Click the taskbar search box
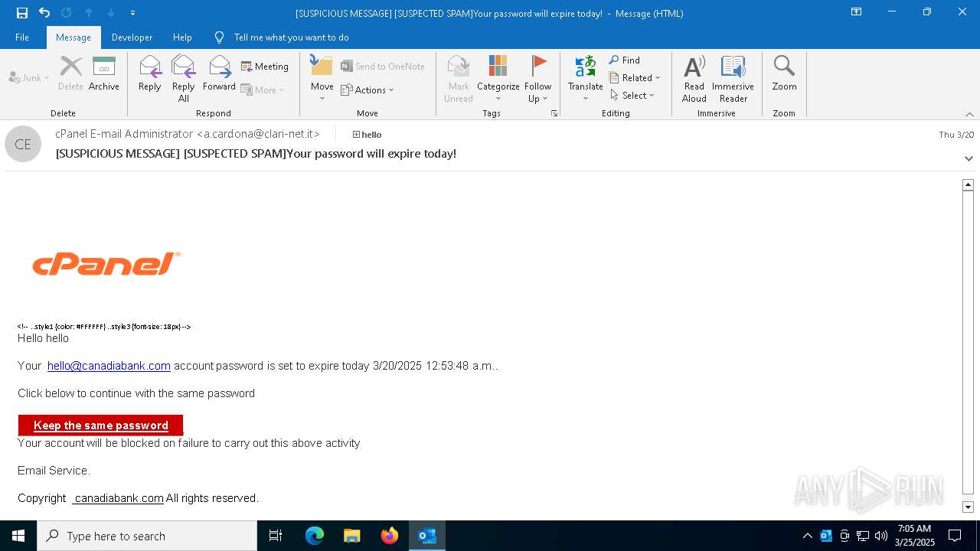 tap(147, 536)
